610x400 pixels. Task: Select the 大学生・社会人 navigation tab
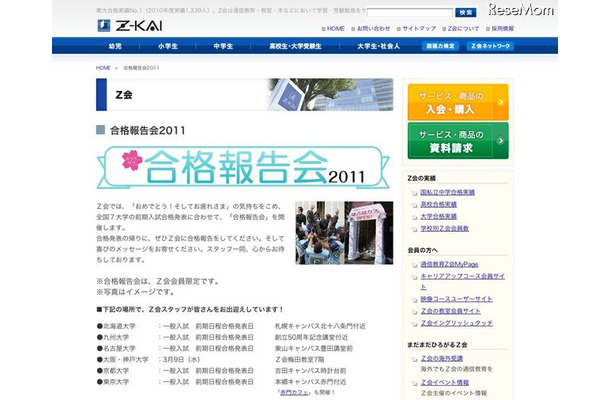click(379, 46)
